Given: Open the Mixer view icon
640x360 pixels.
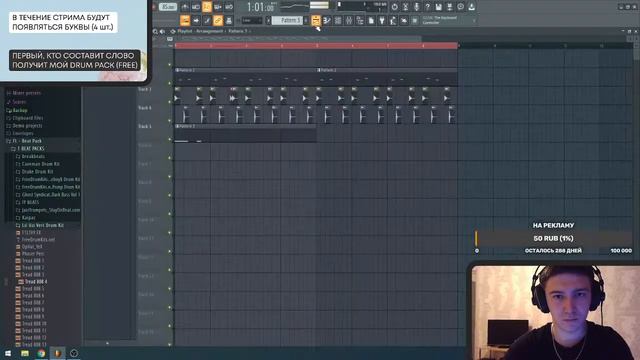Looking at the screenshot, I should (x=349, y=20).
